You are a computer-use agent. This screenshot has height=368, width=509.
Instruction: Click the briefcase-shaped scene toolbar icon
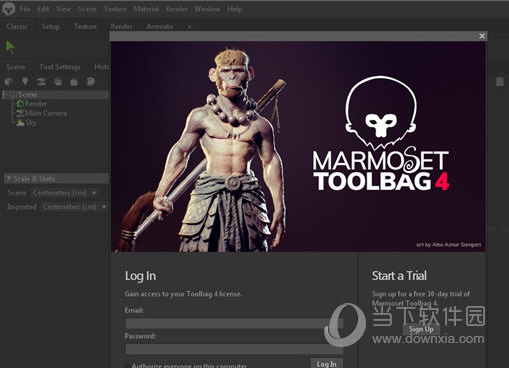(74, 82)
